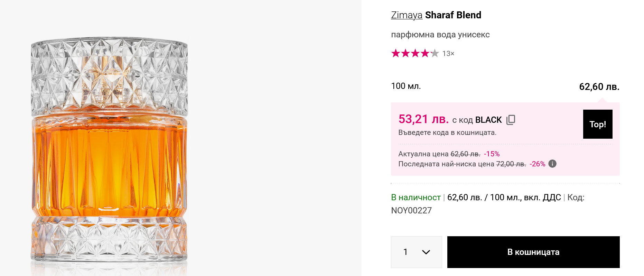
Task: Click the black Top! badge
Action: point(597,124)
